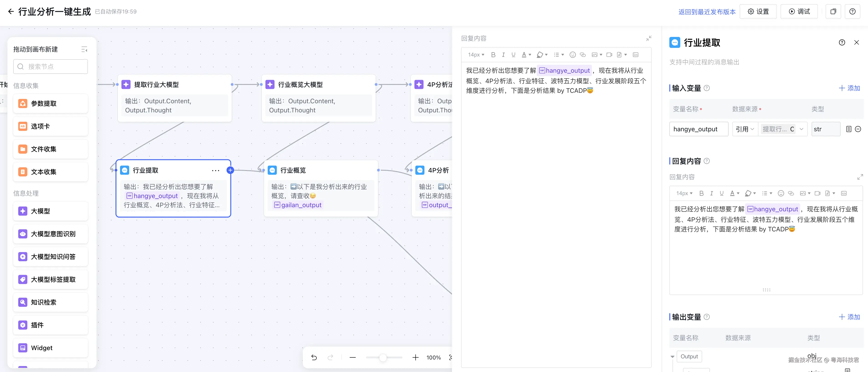Open the 行业提取 node three-dot menu
Screen dimensions: 868x372
click(x=215, y=171)
